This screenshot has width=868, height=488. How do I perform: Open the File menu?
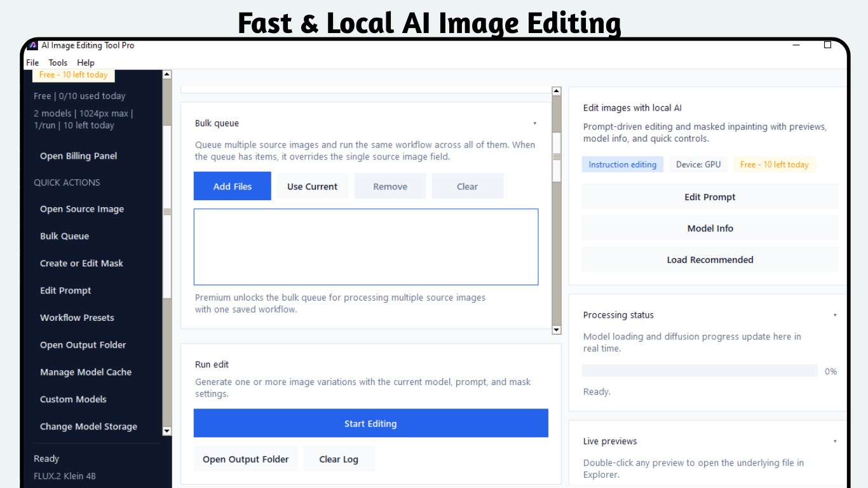coord(32,62)
